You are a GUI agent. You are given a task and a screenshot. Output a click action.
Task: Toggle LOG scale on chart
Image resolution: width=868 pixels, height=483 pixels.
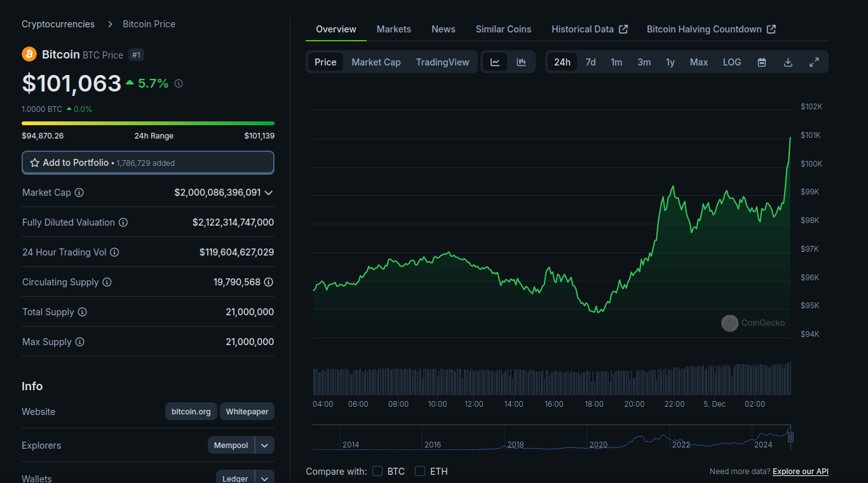click(x=732, y=62)
